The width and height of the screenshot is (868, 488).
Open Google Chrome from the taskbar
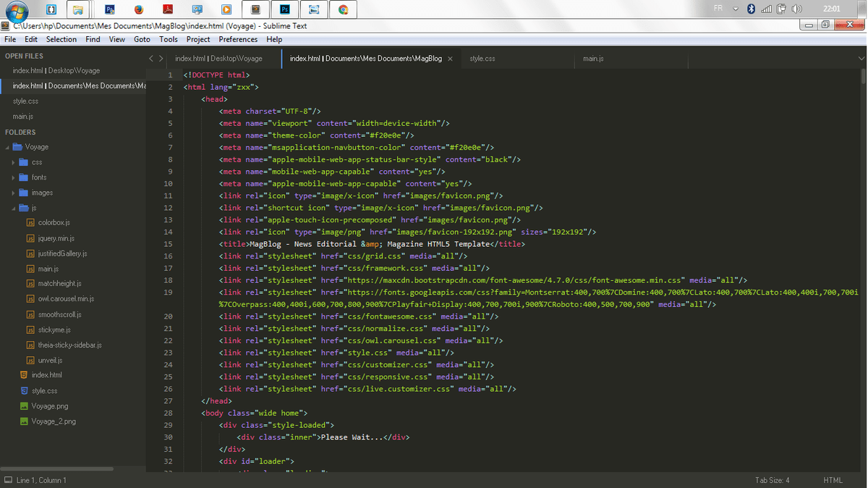point(343,9)
